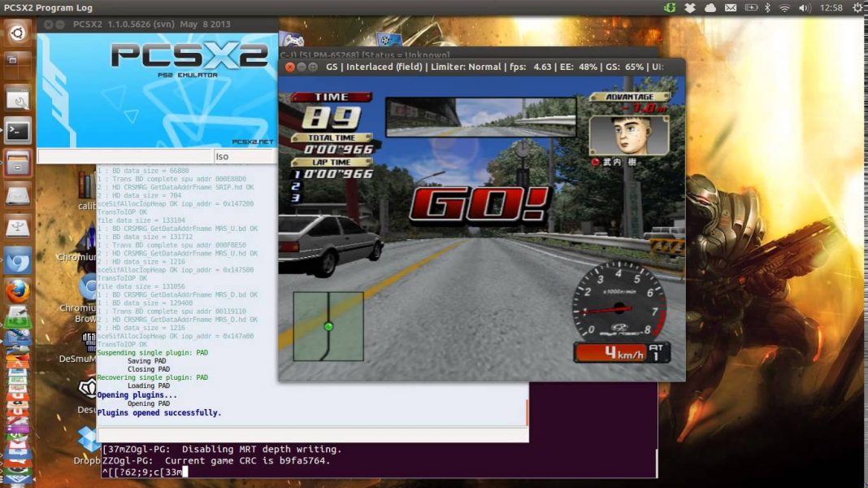Click the course minimap in the game
Screen dimensions: 868x488
[x=328, y=326]
